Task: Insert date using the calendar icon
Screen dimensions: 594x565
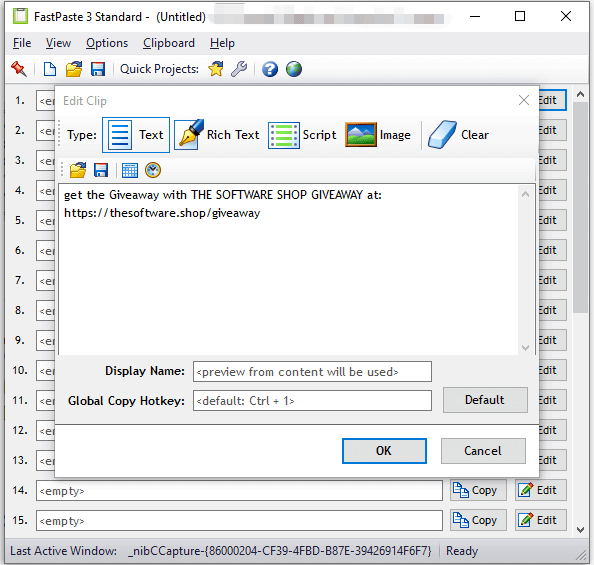Action: [130, 170]
